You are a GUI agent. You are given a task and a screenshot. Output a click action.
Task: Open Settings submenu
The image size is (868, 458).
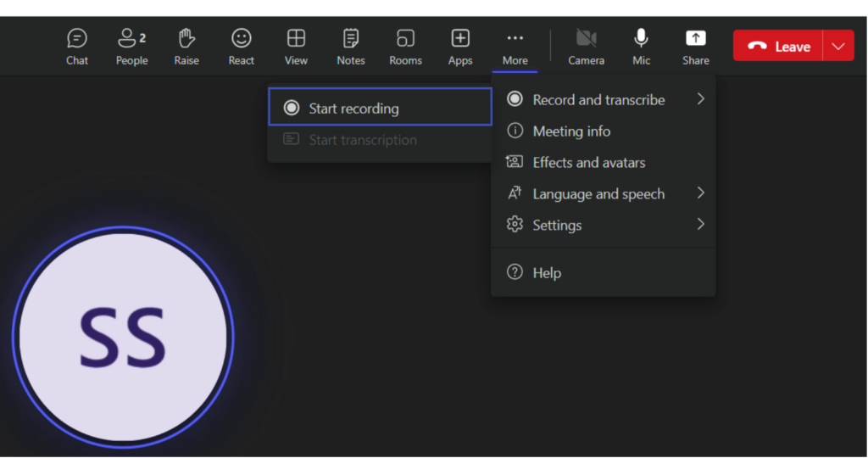(x=604, y=225)
